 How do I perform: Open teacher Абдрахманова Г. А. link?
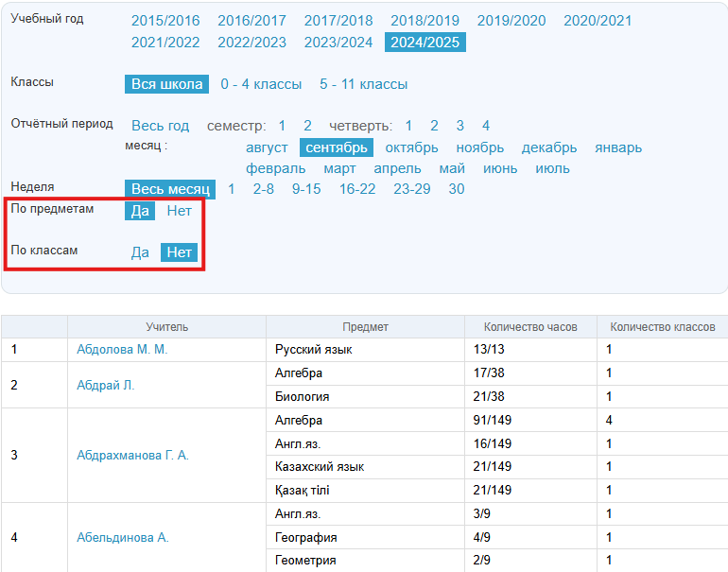(x=132, y=456)
